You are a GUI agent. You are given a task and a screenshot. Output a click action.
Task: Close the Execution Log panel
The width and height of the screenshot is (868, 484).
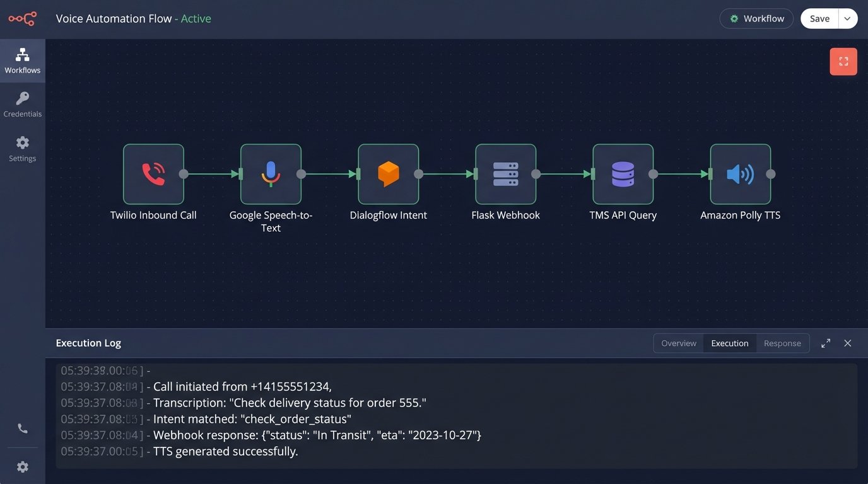click(x=848, y=343)
